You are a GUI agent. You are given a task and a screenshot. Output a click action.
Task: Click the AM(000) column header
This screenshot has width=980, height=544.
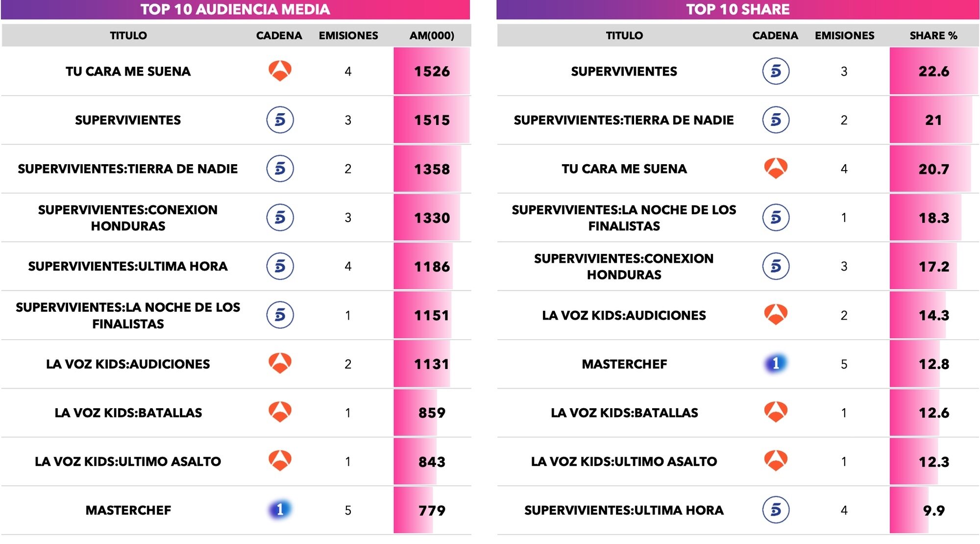pos(432,35)
